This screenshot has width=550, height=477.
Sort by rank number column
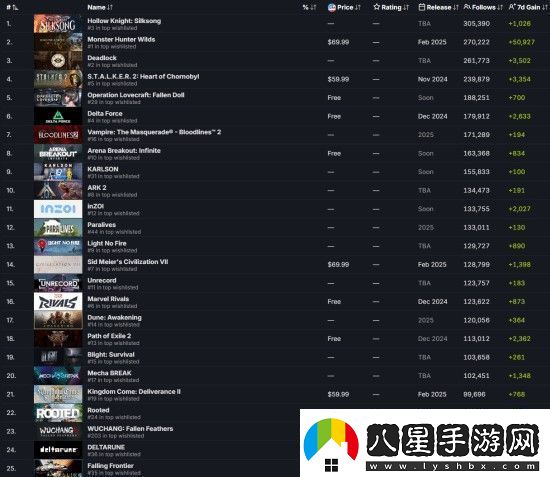pyautogui.click(x=12, y=7)
